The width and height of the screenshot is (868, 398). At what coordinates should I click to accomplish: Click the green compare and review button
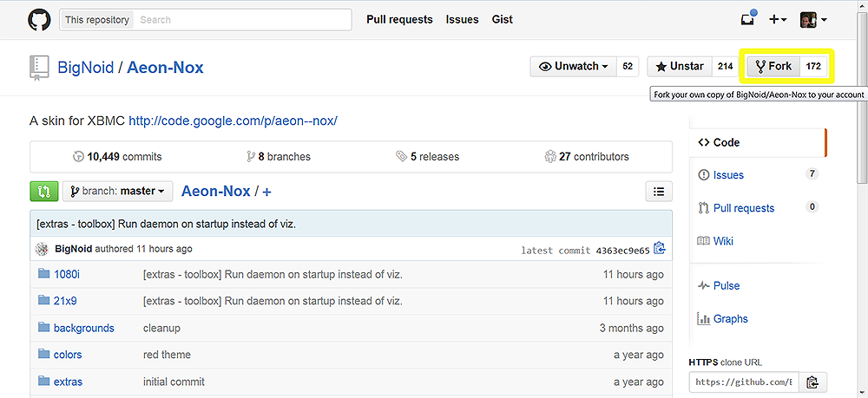[x=43, y=192]
